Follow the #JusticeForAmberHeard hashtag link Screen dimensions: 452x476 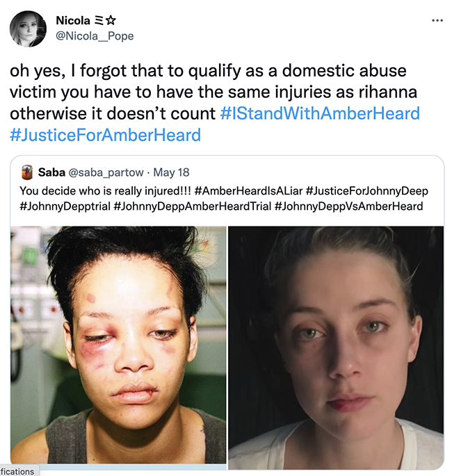point(106,135)
